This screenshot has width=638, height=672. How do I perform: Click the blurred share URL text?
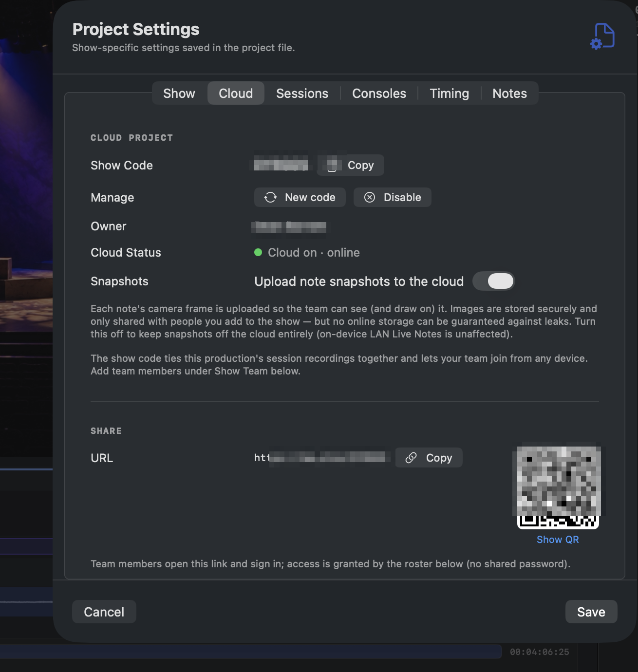322,458
